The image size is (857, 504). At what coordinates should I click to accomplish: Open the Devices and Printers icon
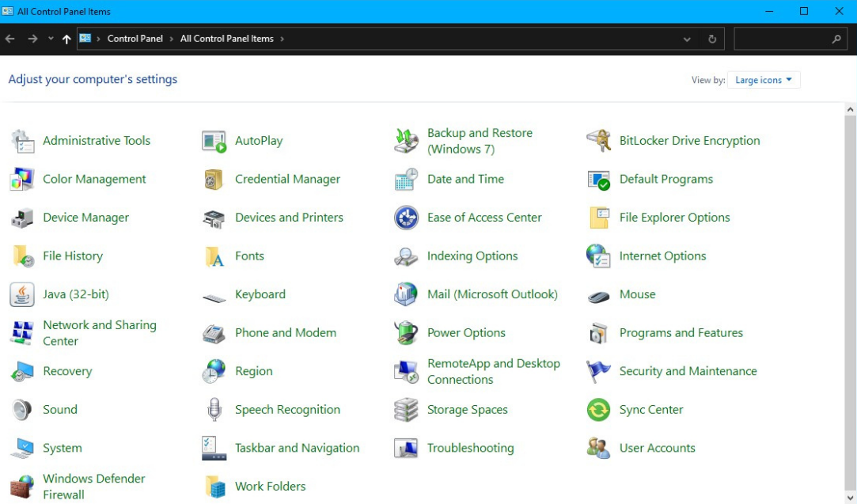coord(214,218)
